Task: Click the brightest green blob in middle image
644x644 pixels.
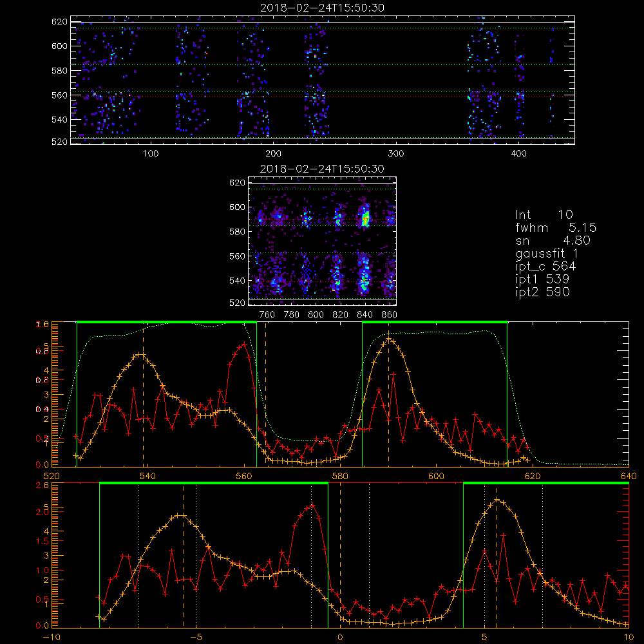Action: (365, 218)
